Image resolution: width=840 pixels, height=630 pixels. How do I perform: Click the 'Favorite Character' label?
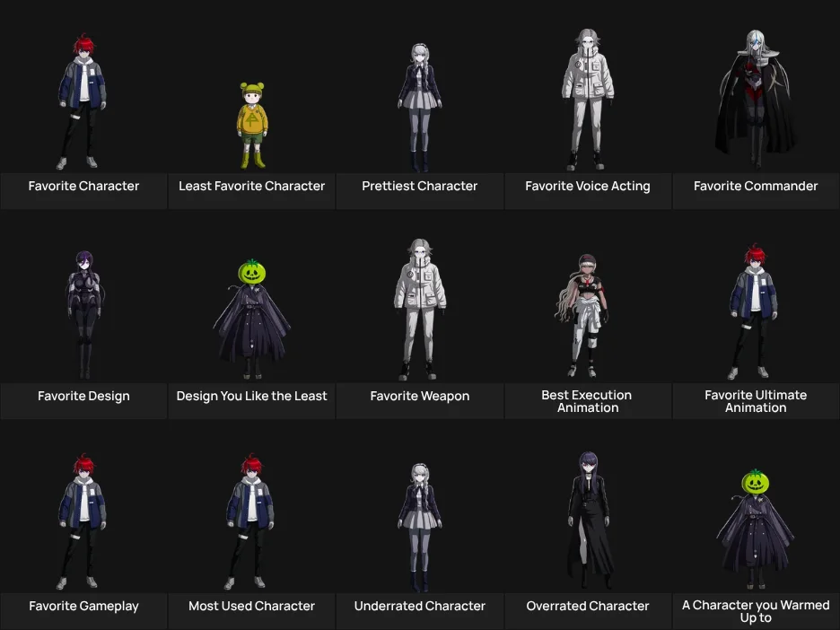83,186
